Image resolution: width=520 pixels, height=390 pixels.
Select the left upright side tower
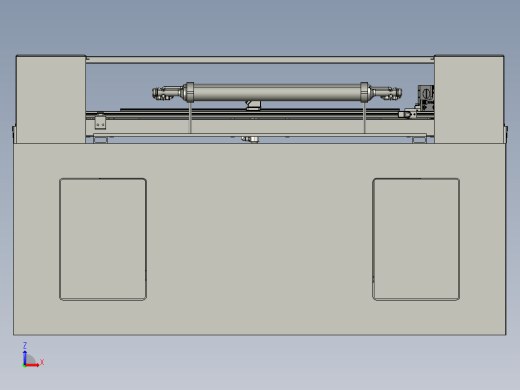point(51,99)
